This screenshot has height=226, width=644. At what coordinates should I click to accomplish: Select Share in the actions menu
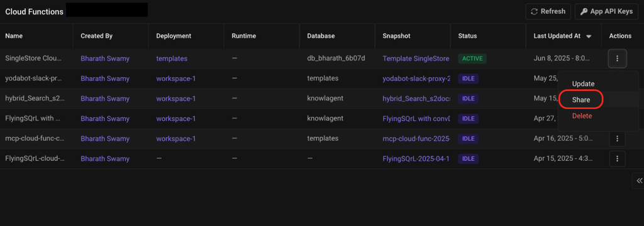tap(580, 100)
